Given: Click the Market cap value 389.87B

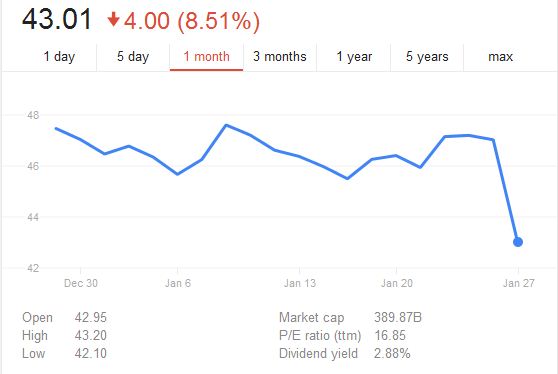Looking at the screenshot, I should pyautogui.click(x=398, y=317).
